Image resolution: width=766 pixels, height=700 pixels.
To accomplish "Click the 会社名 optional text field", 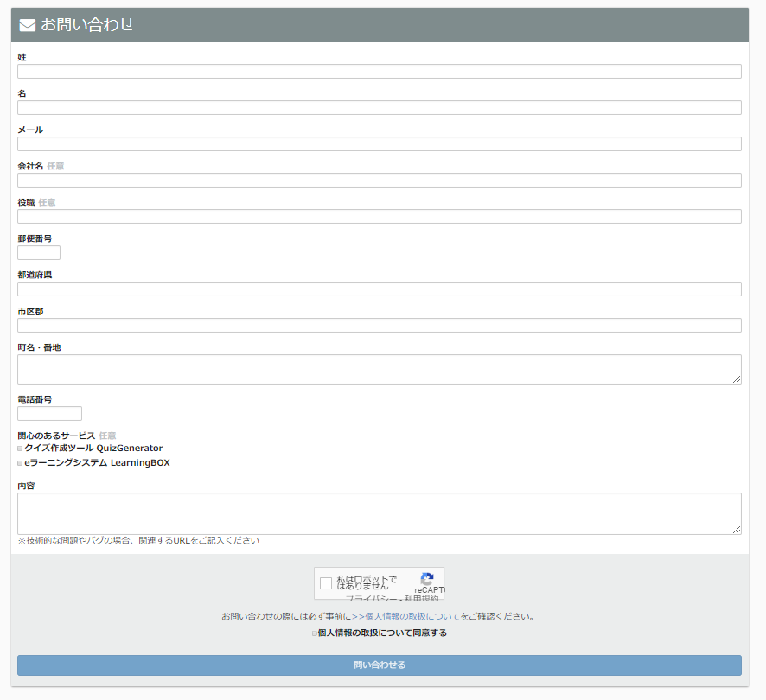I will tap(379, 180).
